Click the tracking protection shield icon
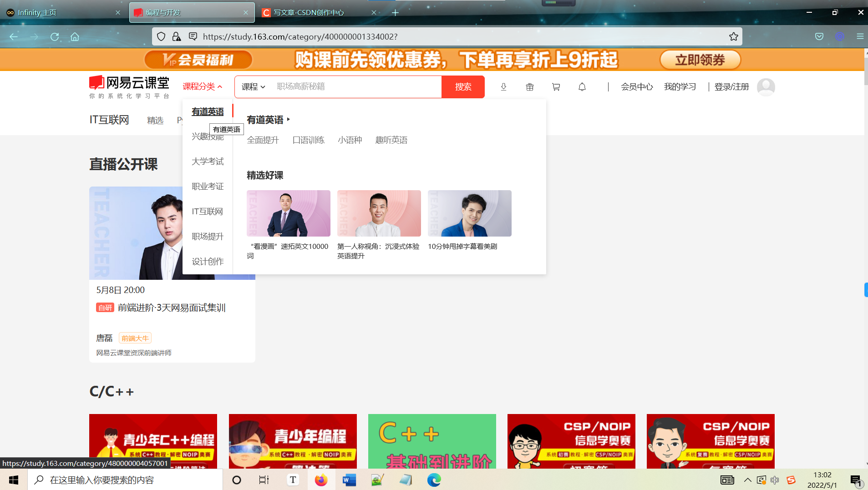The width and height of the screenshot is (868, 490). pyautogui.click(x=161, y=36)
